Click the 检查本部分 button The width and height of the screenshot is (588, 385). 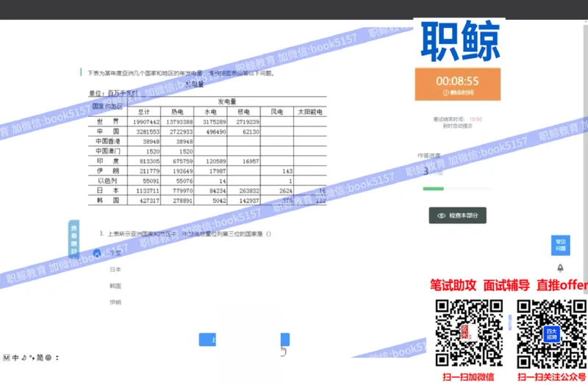pos(457,215)
